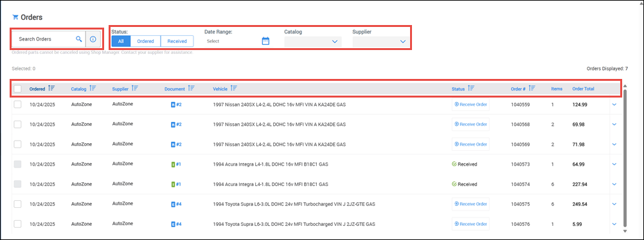Check the box for order 1040576
Image resolution: width=644 pixels, height=240 pixels.
17,224
